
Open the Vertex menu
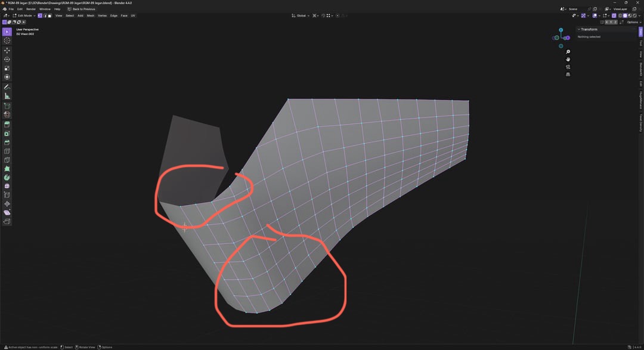pyautogui.click(x=103, y=16)
